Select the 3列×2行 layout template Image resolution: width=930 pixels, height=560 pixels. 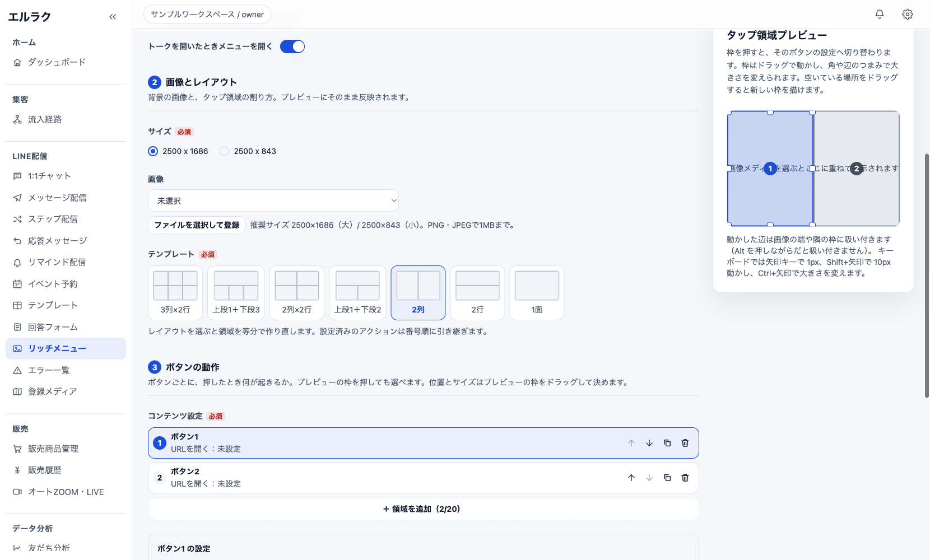175,293
